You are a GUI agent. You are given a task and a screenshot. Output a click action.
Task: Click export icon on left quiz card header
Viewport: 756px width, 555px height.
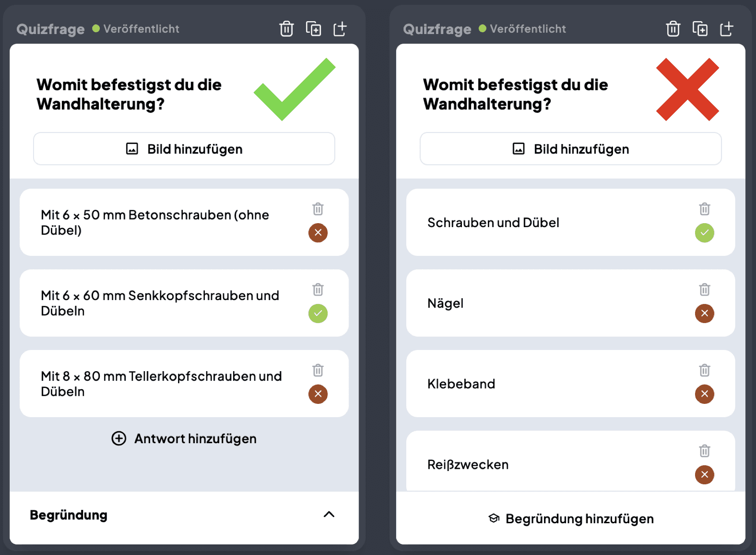(x=340, y=29)
